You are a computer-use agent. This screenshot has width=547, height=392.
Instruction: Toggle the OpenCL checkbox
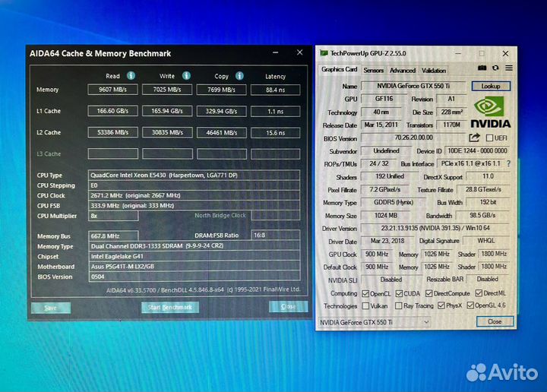(365, 294)
